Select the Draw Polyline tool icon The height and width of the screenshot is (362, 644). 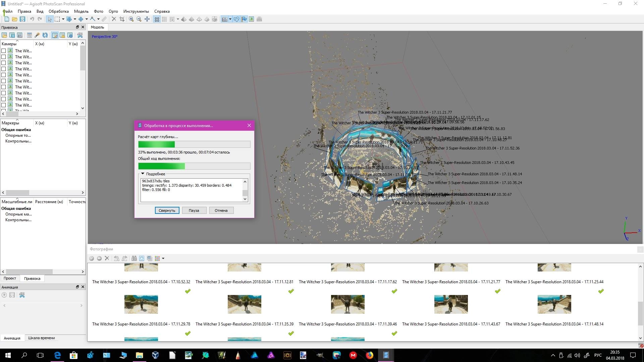(x=93, y=19)
